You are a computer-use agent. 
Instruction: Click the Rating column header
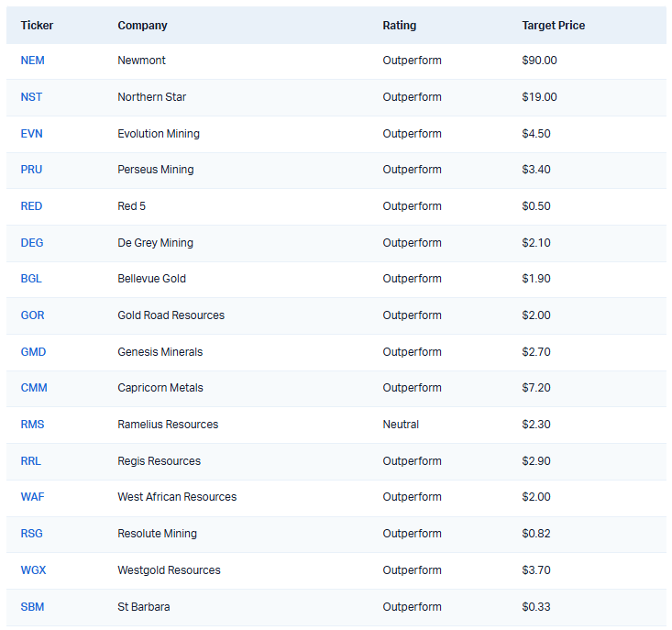[x=399, y=26]
